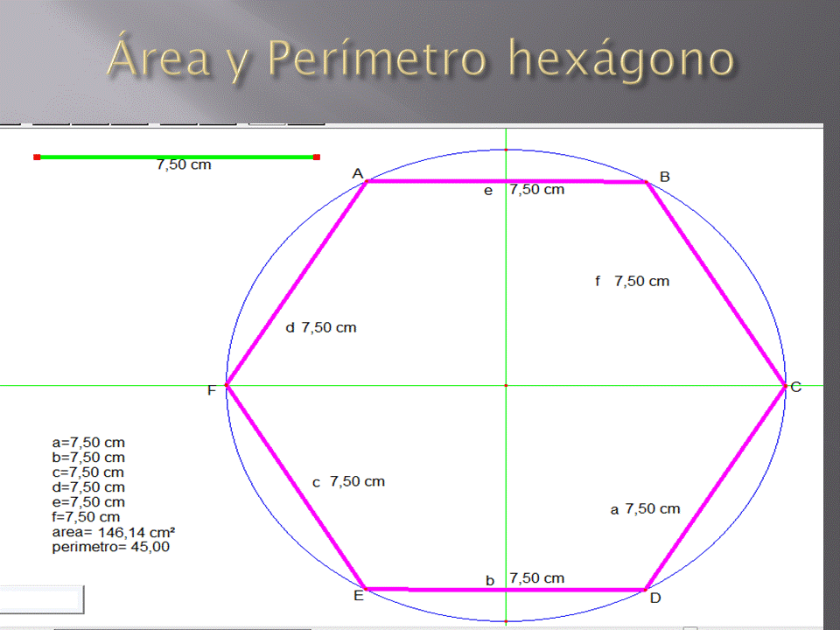
Task: Click the red point atop the circle
Action: click(506, 150)
